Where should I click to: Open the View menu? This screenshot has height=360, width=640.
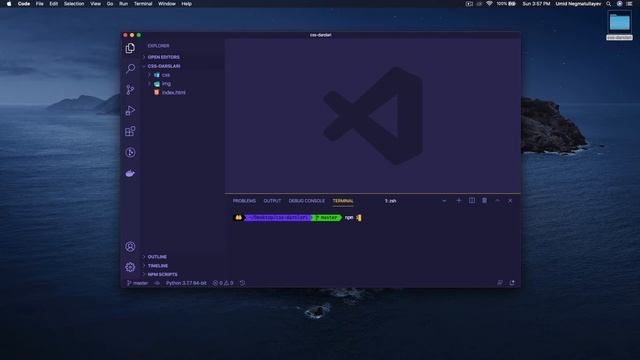pos(96,4)
